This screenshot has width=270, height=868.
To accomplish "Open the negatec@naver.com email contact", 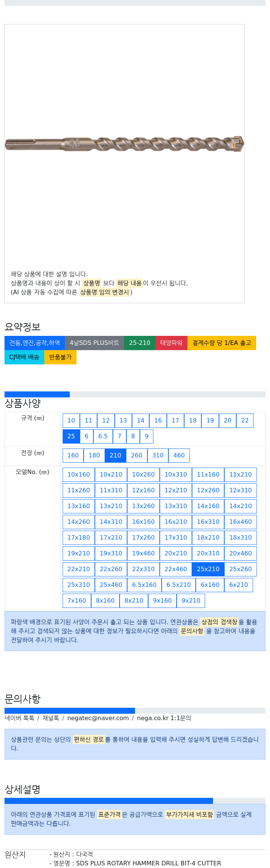I will [98, 718].
